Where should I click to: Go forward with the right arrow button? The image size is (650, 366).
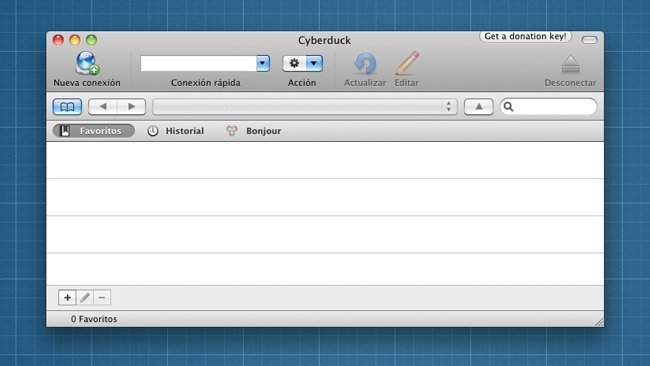click(131, 107)
